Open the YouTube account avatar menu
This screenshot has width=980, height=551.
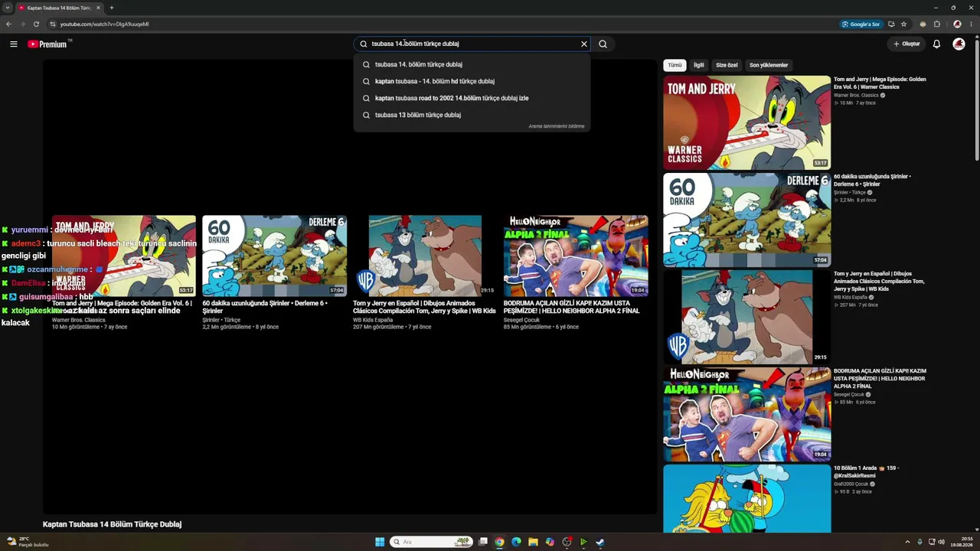(959, 44)
